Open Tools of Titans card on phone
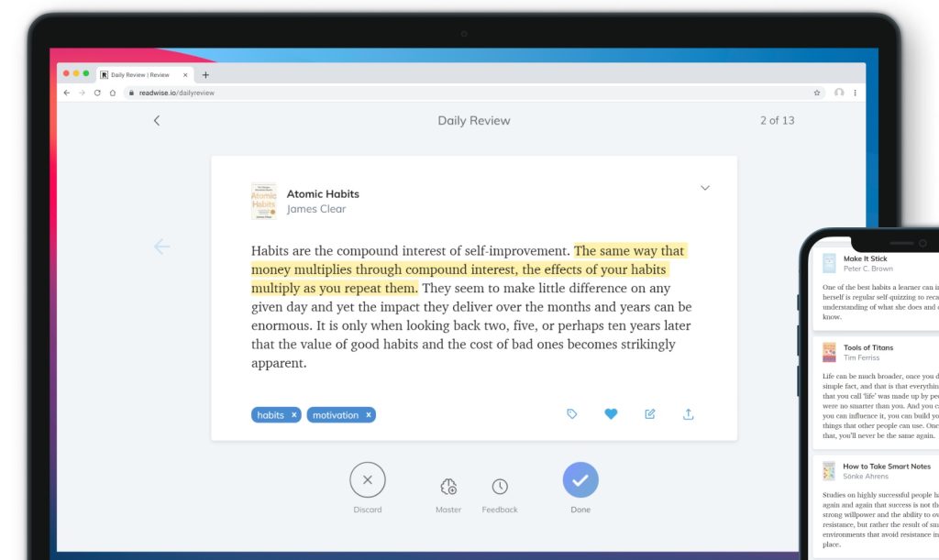This screenshot has width=939, height=560. click(x=876, y=391)
